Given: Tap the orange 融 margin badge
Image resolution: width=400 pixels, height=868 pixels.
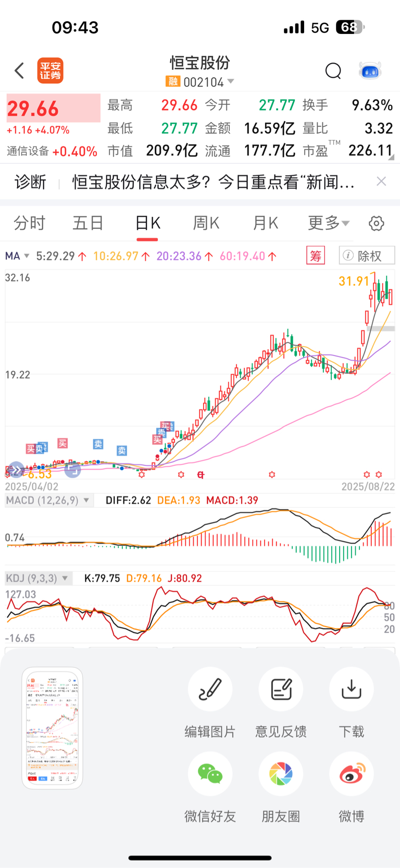Looking at the screenshot, I should [172, 81].
